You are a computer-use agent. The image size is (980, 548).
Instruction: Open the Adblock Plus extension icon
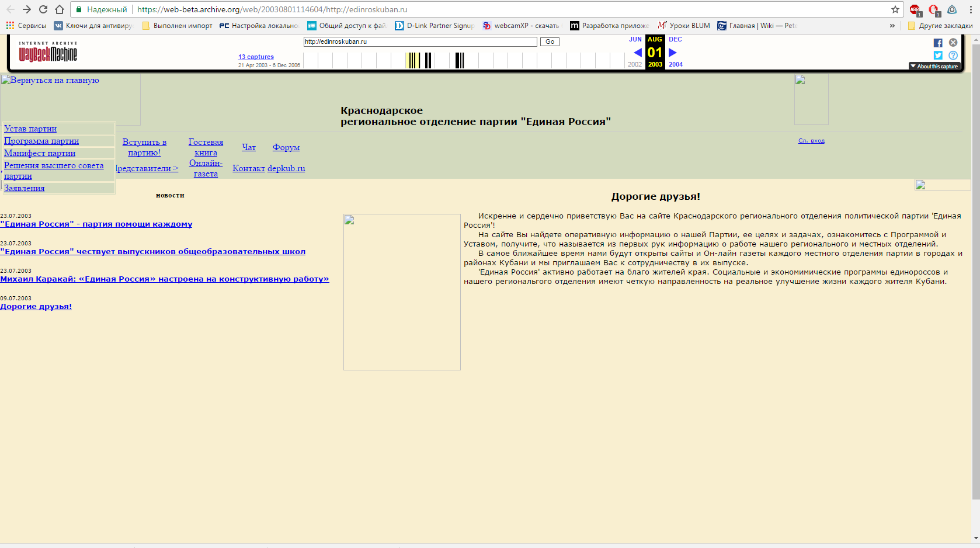(x=915, y=10)
